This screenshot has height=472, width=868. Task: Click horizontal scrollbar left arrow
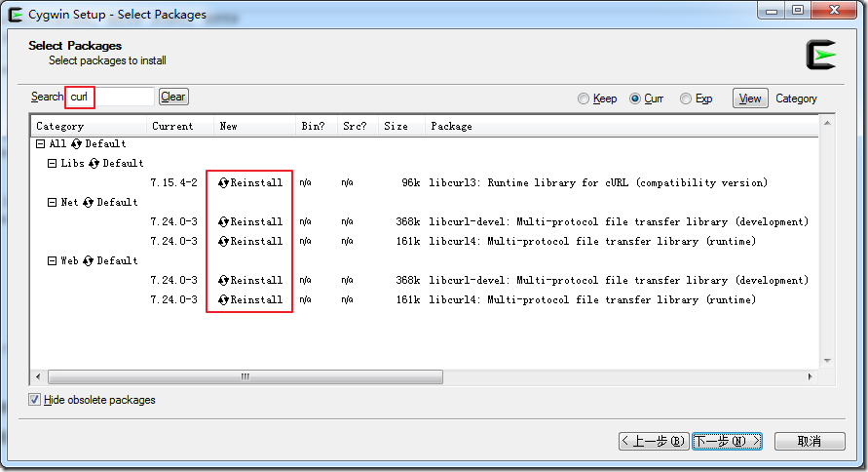click(x=38, y=376)
